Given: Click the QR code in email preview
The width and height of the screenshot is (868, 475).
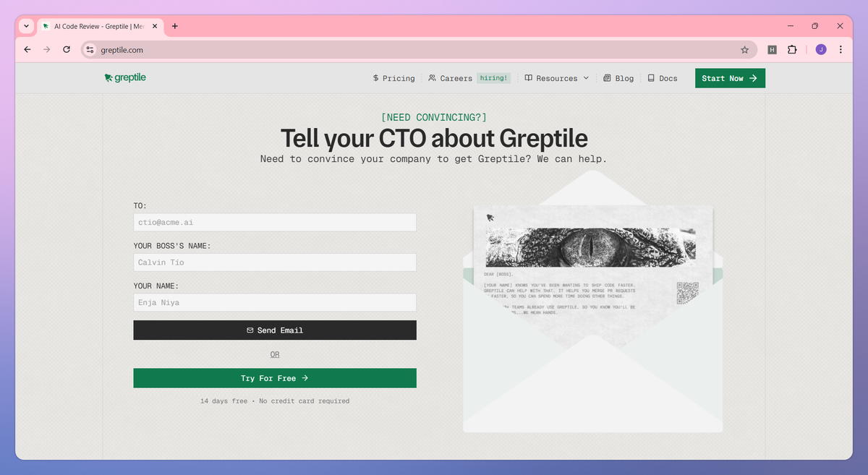Looking at the screenshot, I should click(x=686, y=293).
